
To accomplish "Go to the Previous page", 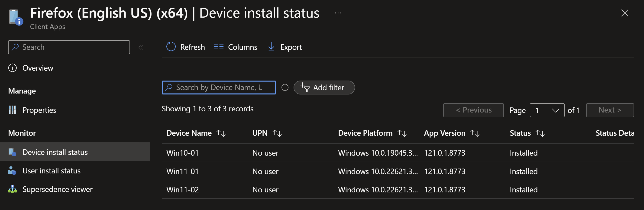I will (473, 110).
